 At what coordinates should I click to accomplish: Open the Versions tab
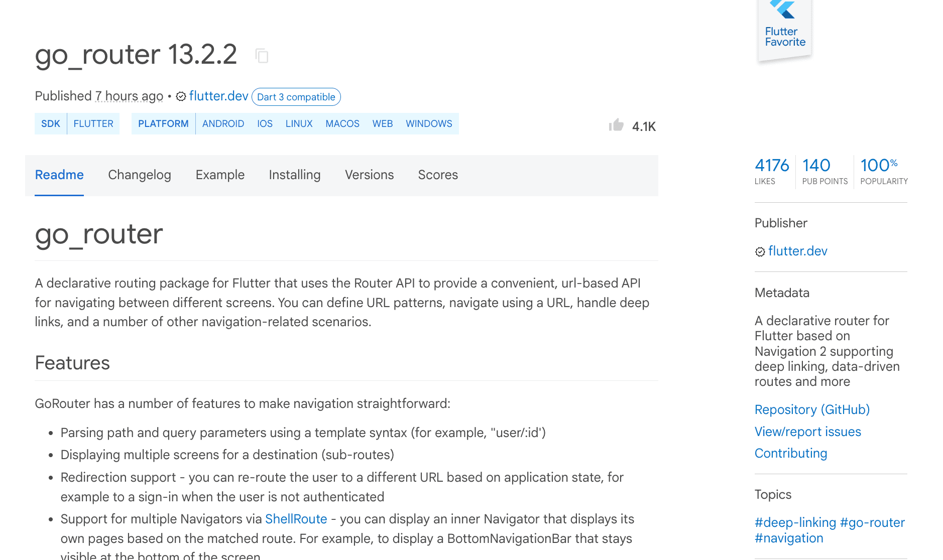[x=369, y=175]
